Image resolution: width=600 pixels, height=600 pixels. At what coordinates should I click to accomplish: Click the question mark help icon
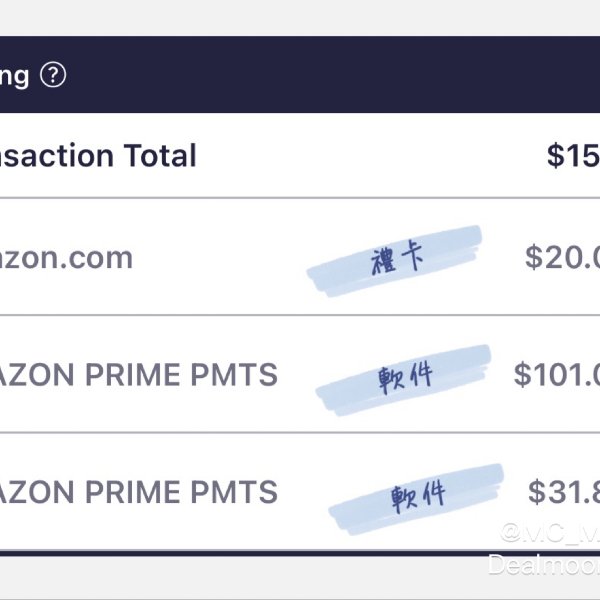click(53, 75)
